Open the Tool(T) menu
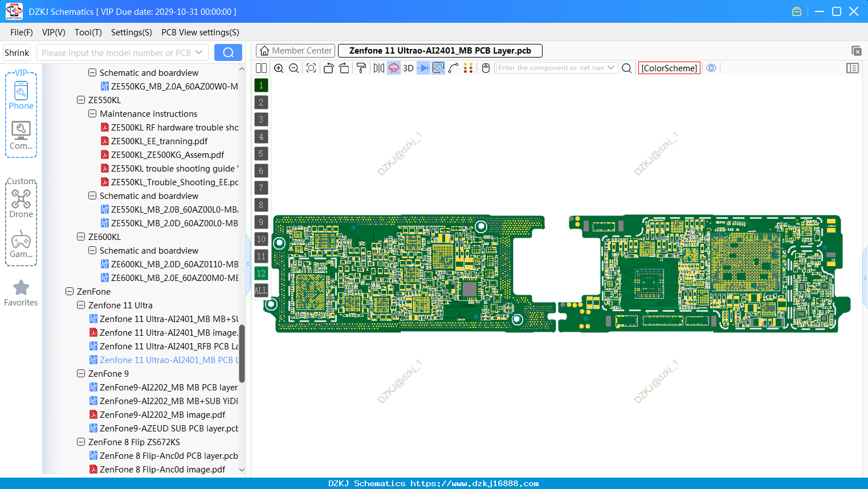Image resolution: width=868 pixels, height=489 pixels. [88, 32]
